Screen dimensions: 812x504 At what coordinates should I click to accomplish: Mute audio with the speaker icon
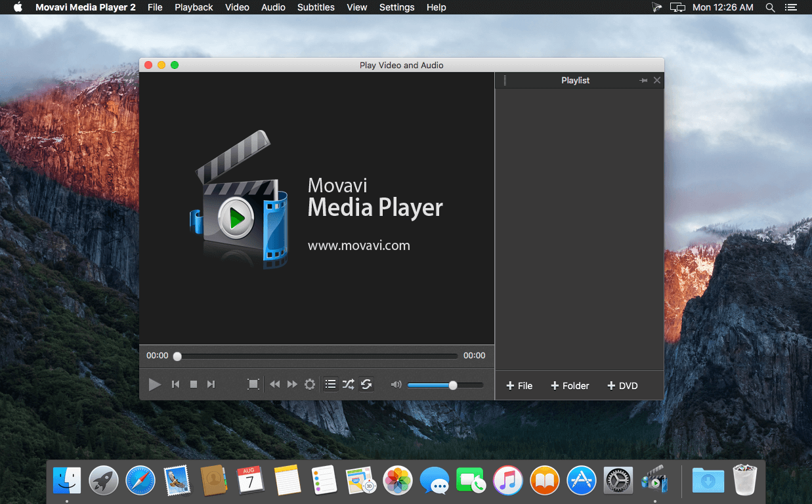396,385
